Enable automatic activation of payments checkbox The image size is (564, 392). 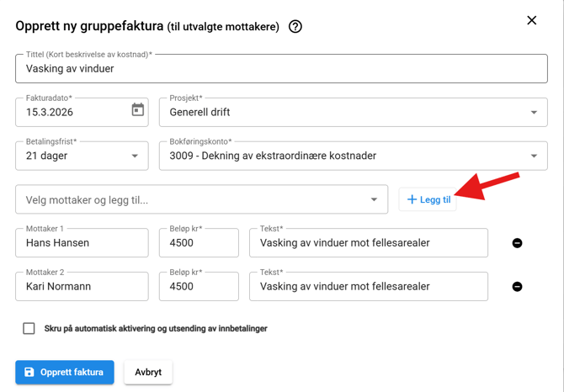coord(29,328)
